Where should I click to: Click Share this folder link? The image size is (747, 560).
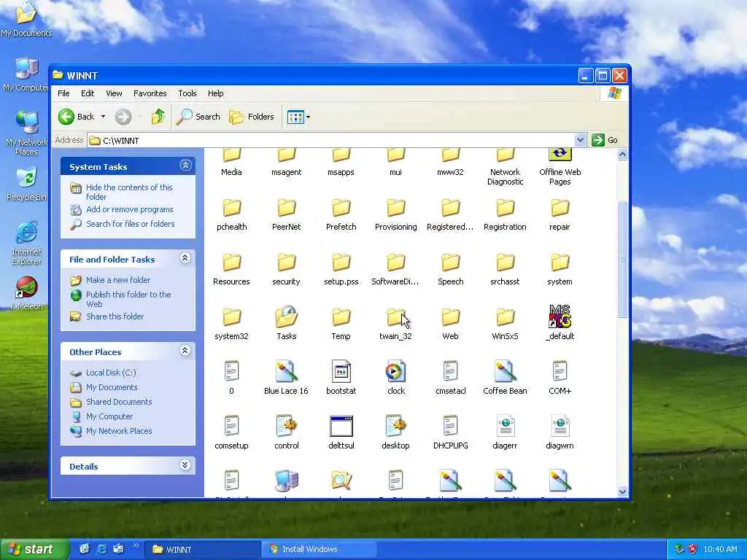[115, 316]
